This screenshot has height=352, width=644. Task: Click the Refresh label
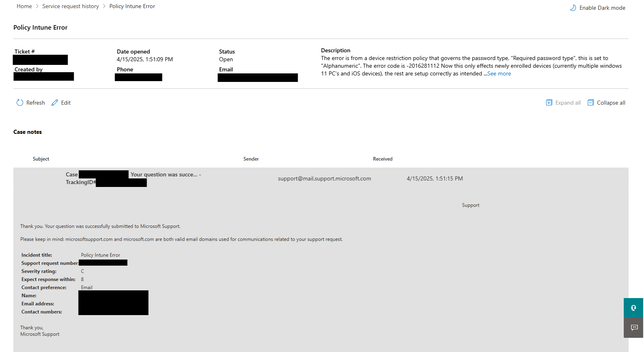[36, 103]
